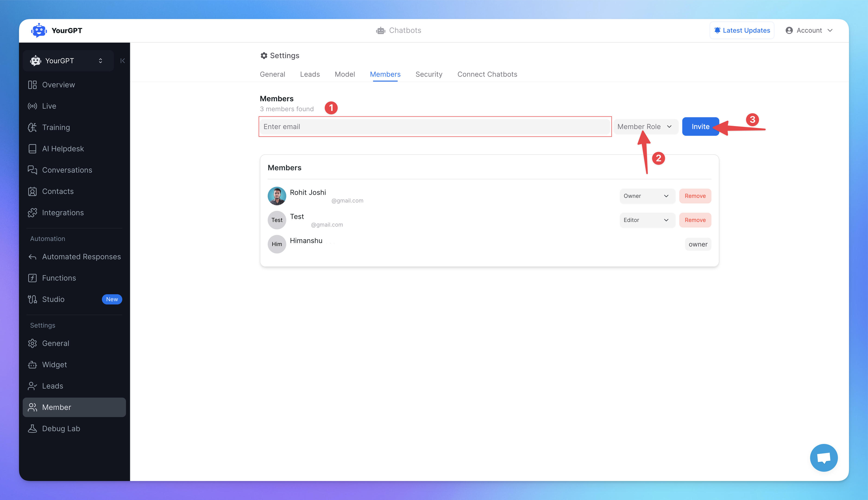The height and width of the screenshot is (500, 868).
Task: Switch to the Model tab
Action: [345, 74]
